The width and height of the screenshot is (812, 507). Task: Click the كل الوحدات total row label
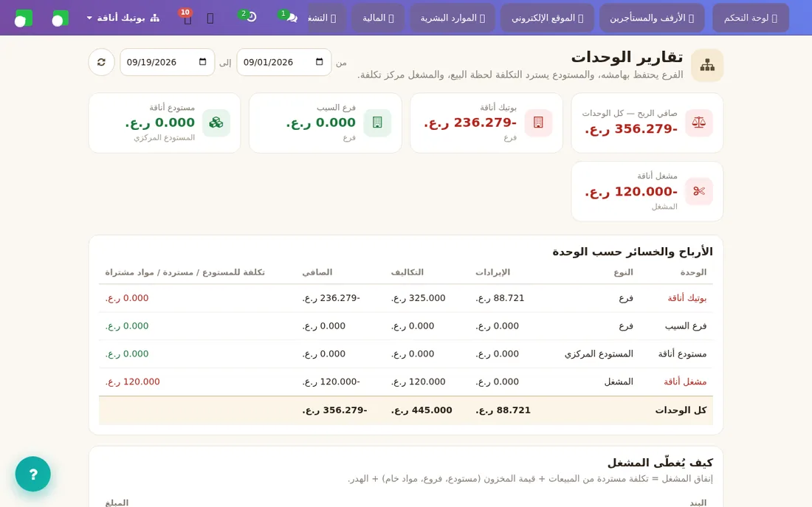click(x=681, y=410)
